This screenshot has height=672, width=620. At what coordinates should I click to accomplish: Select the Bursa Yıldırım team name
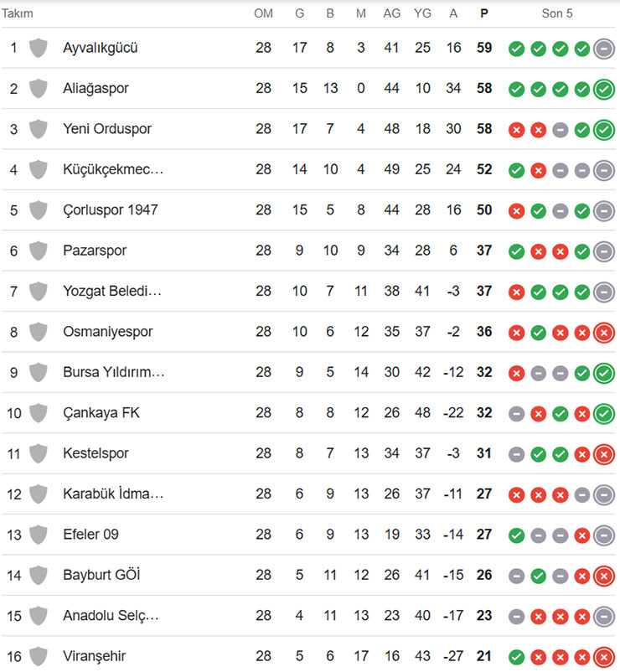click(x=114, y=373)
